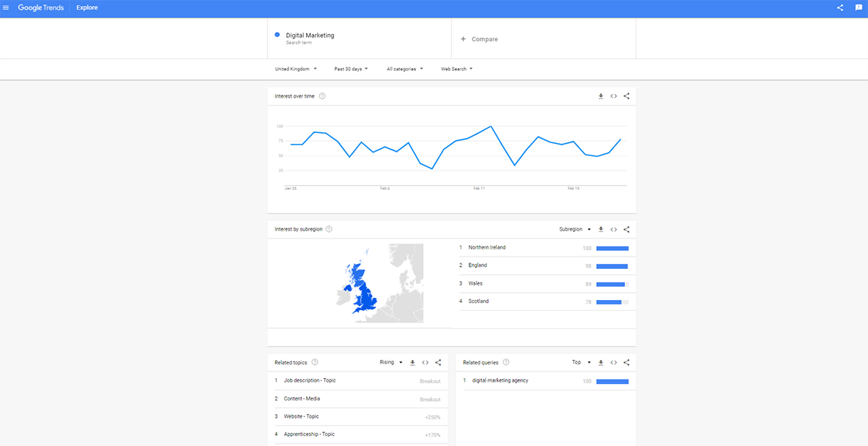Click the feedback icon in top header
The image size is (868, 446).
(859, 8)
